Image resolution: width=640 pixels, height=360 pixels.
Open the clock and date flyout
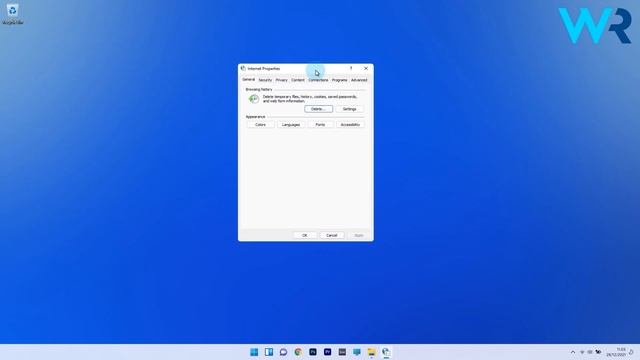[616, 352]
